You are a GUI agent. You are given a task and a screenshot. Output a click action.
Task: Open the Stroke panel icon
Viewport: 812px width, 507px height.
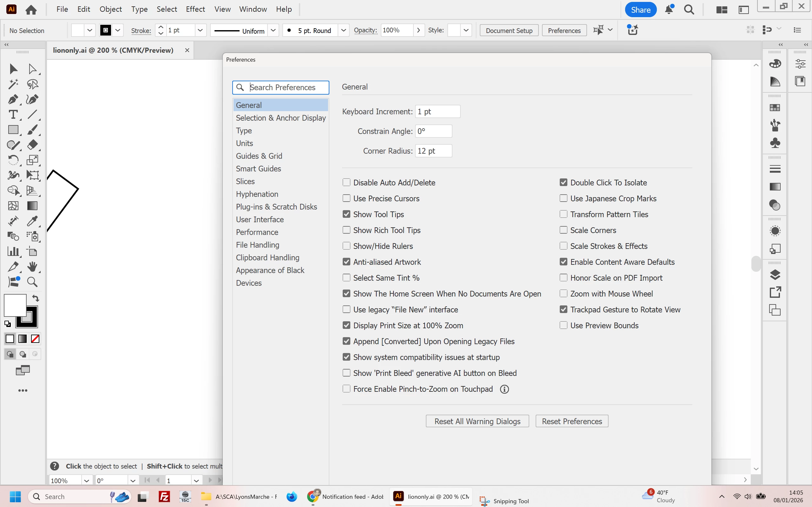775,169
